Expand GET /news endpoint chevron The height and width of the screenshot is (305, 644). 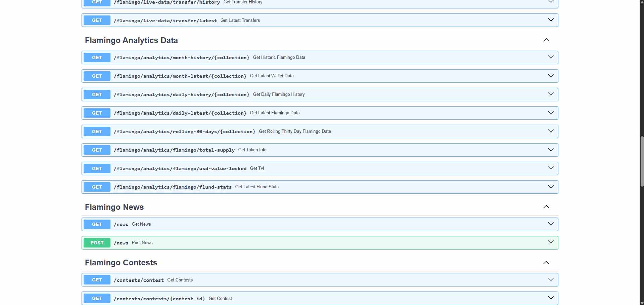pos(551,224)
